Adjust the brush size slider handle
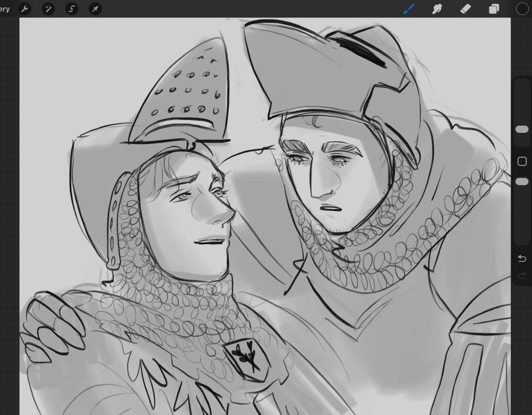 tap(522, 129)
